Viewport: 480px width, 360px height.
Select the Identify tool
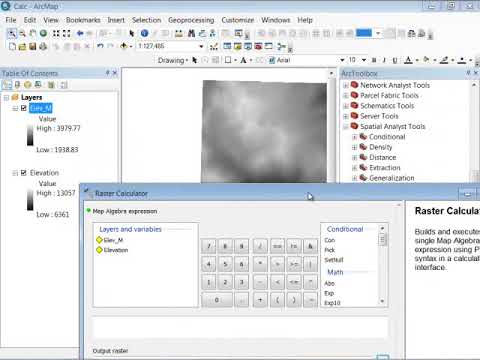[144, 33]
